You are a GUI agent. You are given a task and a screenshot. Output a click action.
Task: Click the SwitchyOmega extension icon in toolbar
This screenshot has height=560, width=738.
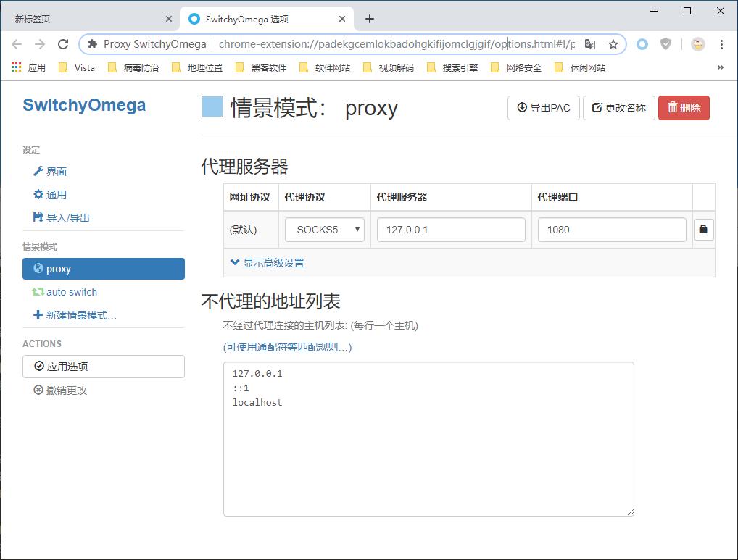point(642,44)
